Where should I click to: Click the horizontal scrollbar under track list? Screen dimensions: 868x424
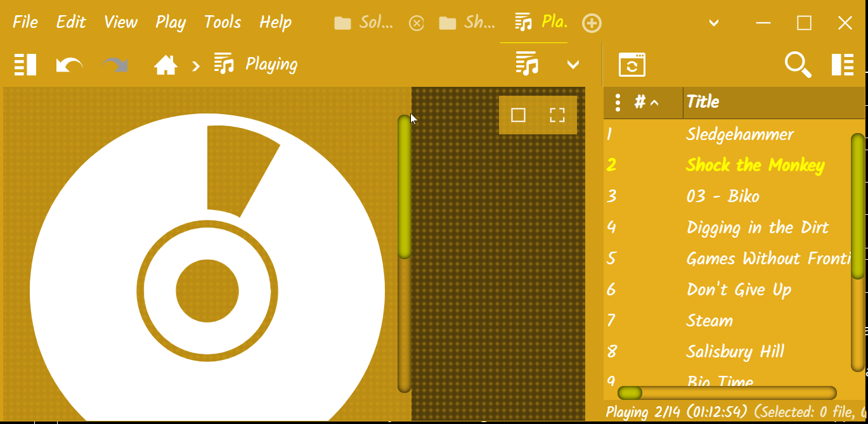pyautogui.click(x=727, y=393)
